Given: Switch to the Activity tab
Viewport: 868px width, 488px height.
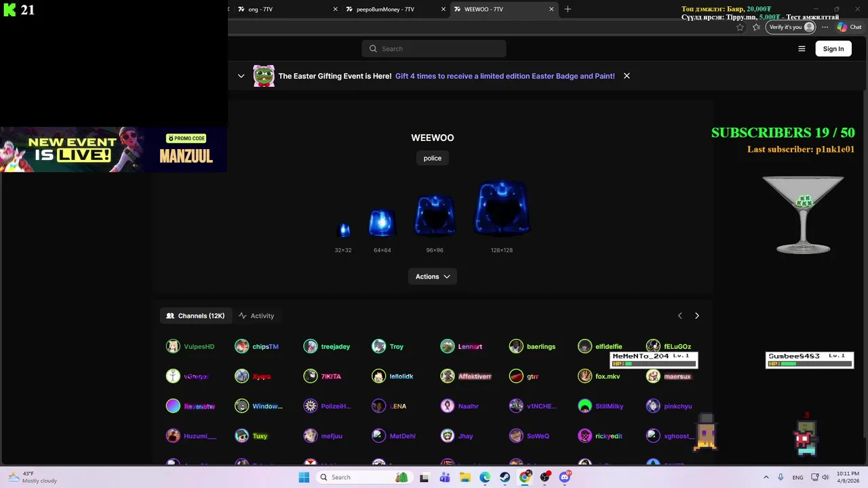Looking at the screenshot, I should (256, 316).
